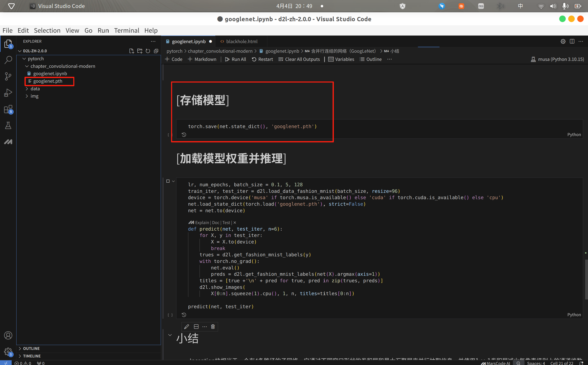Open the Testing flask view
This screenshot has width=588, height=365.
[x=8, y=126]
